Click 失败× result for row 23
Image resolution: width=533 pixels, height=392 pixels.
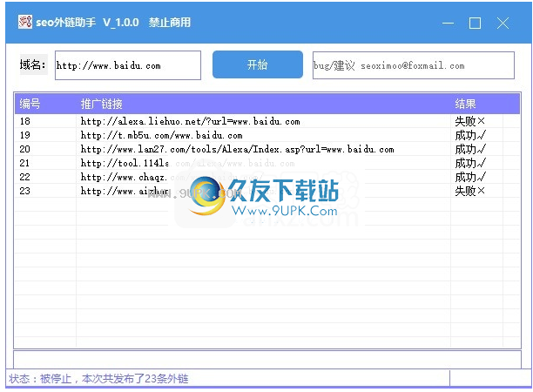[x=469, y=191]
